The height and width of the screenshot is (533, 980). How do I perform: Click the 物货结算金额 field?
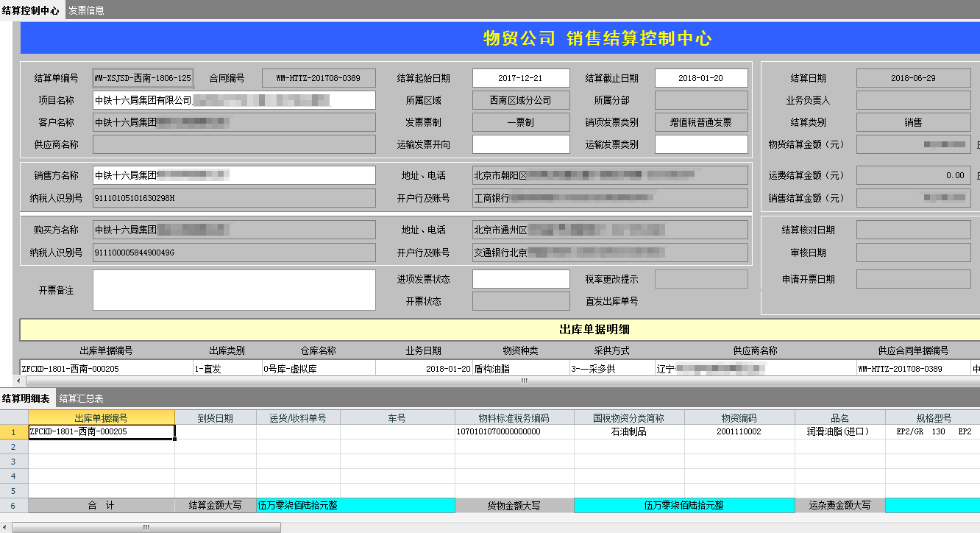tap(913, 144)
